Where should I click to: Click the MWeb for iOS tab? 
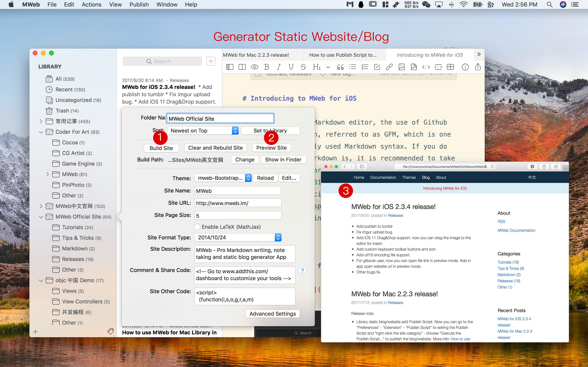click(429, 55)
